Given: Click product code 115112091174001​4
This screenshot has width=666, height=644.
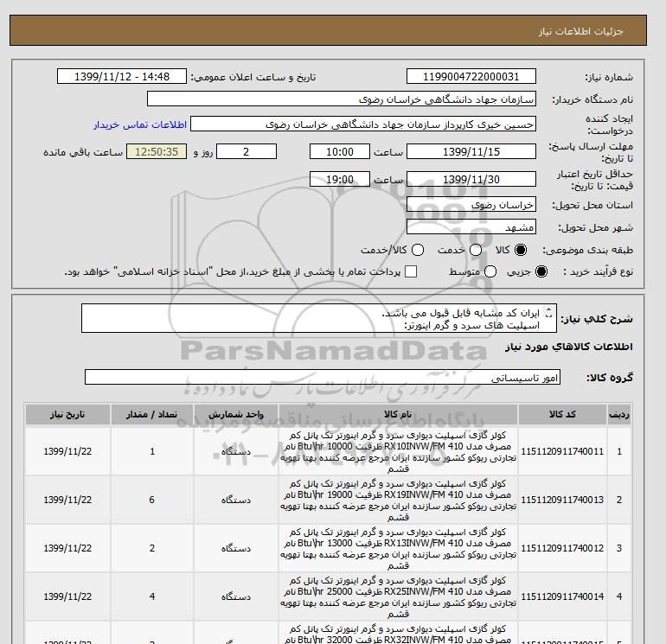Looking at the screenshot, I should point(562,596).
